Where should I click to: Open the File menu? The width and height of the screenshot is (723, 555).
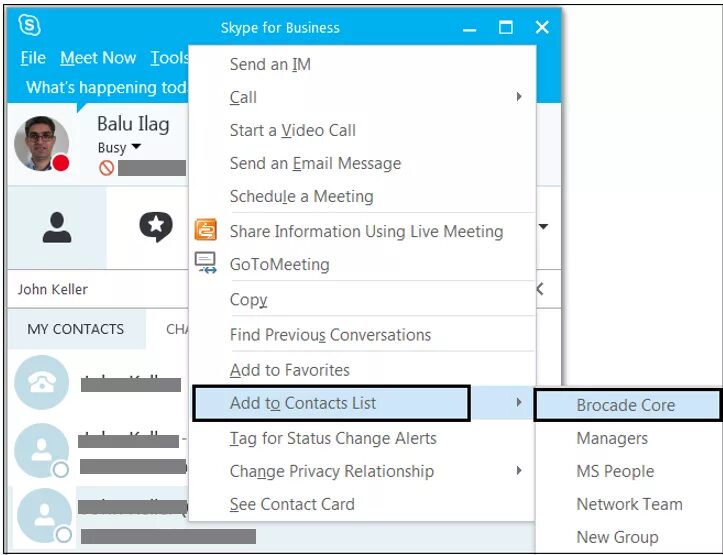33,58
